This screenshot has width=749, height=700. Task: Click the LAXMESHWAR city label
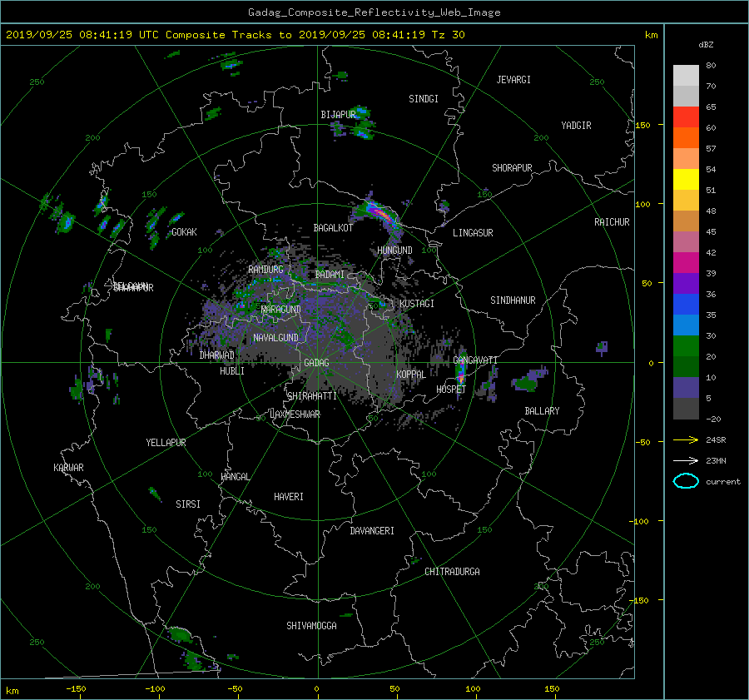pos(295,415)
